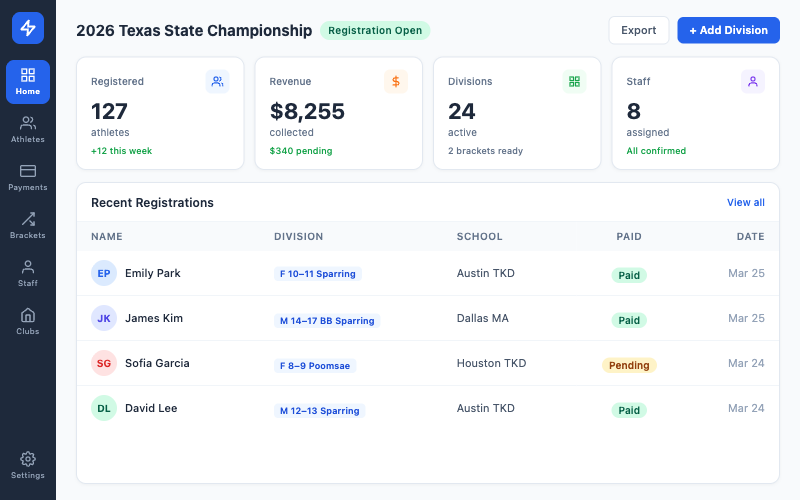Click the Registration Open status badge
800x500 pixels.
pos(375,31)
